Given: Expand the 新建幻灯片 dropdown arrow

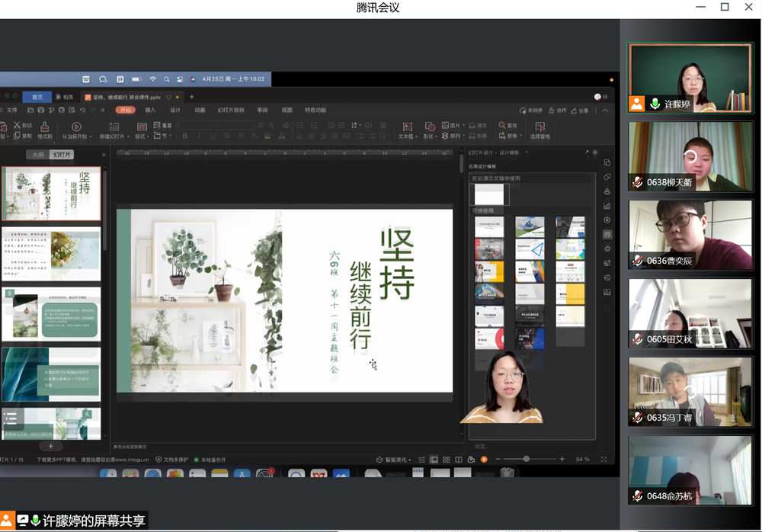Looking at the screenshot, I should tap(128, 137).
